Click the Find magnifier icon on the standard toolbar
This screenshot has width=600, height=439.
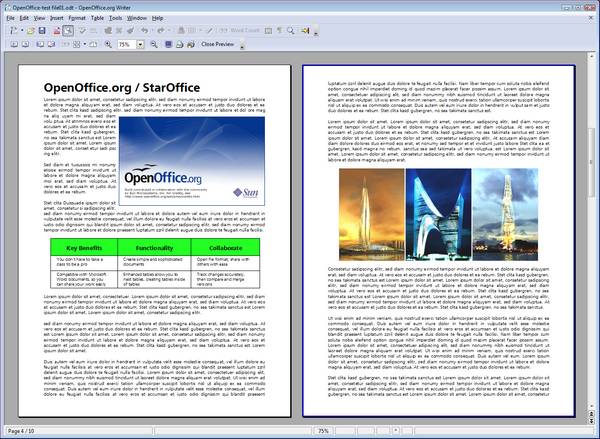[290, 31]
